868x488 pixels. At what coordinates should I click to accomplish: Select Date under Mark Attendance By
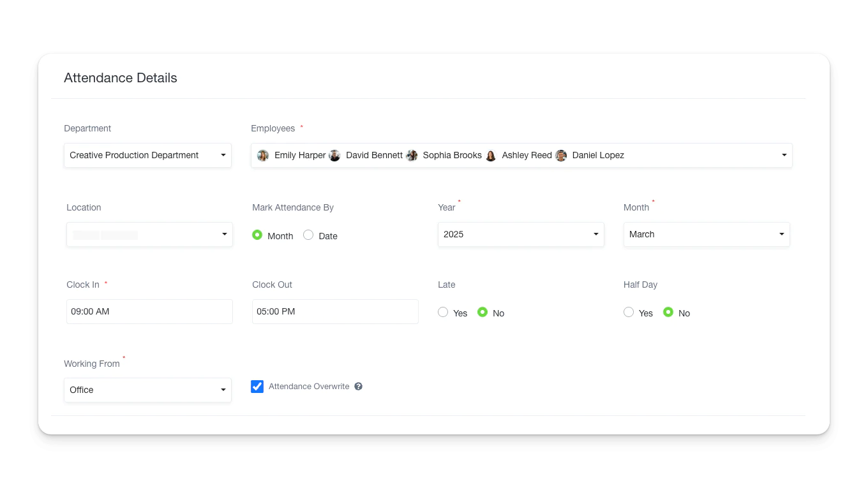click(308, 235)
